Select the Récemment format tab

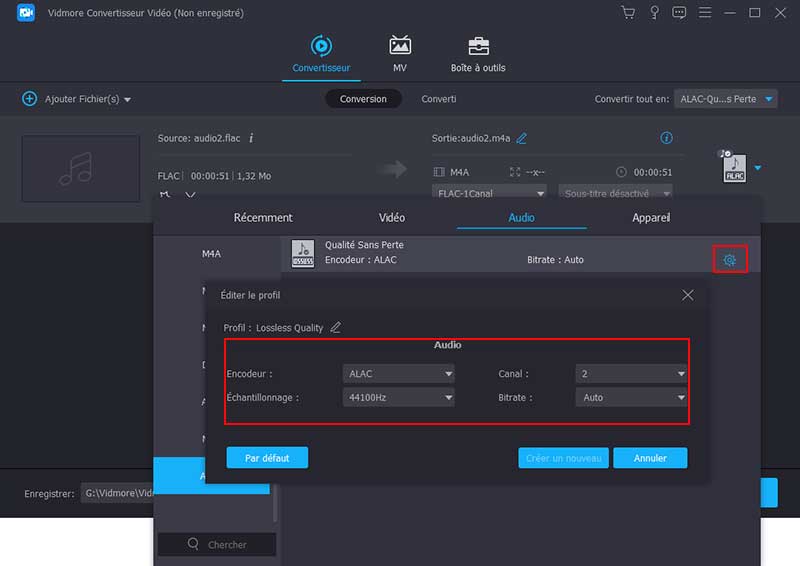point(263,218)
